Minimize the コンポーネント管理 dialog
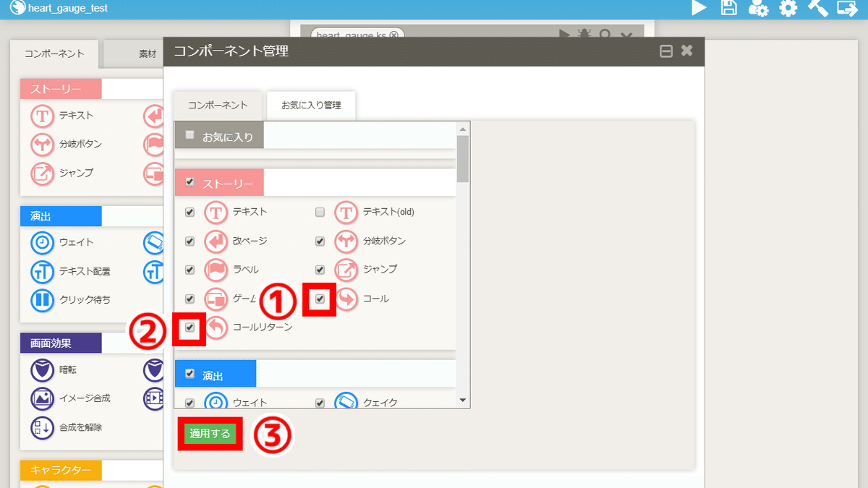This screenshot has height=488, width=868. point(666,51)
